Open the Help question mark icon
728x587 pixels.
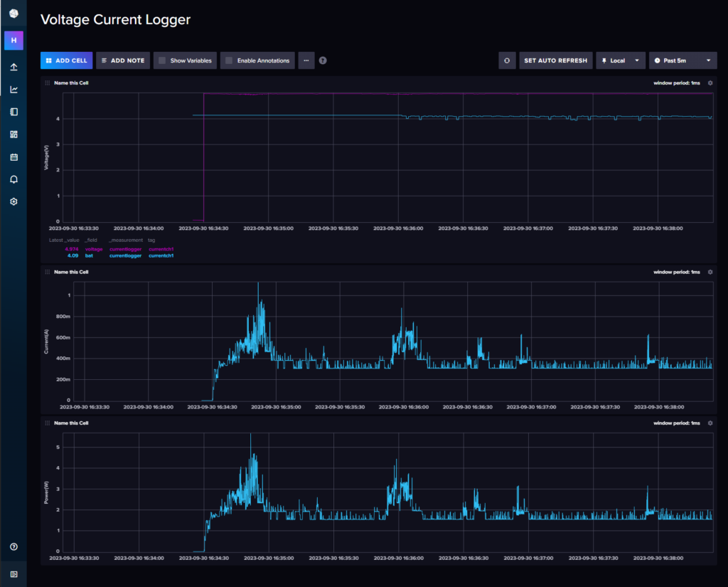322,60
